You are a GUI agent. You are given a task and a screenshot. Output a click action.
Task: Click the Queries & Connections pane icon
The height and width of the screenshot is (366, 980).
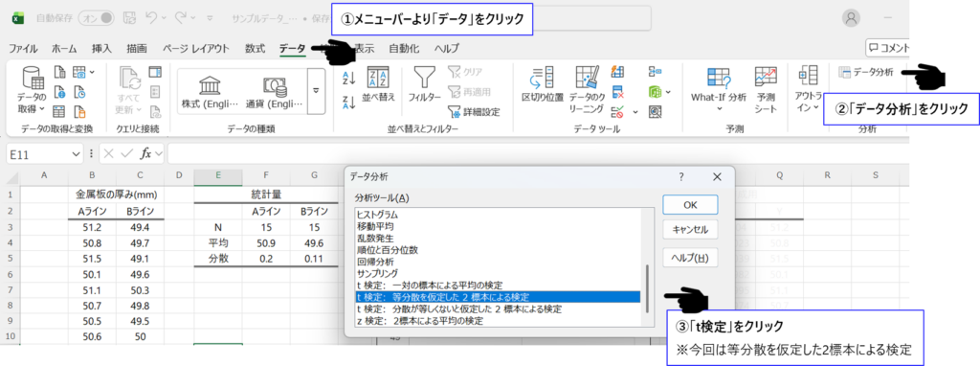click(155, 73)
